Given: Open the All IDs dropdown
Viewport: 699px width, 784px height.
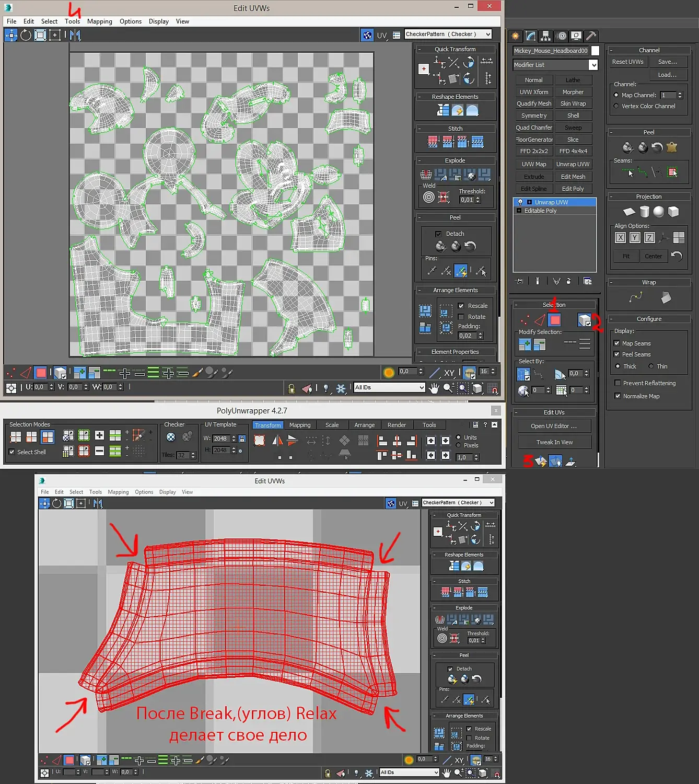Looking at the screenshot, I should (x=390, y=387).
